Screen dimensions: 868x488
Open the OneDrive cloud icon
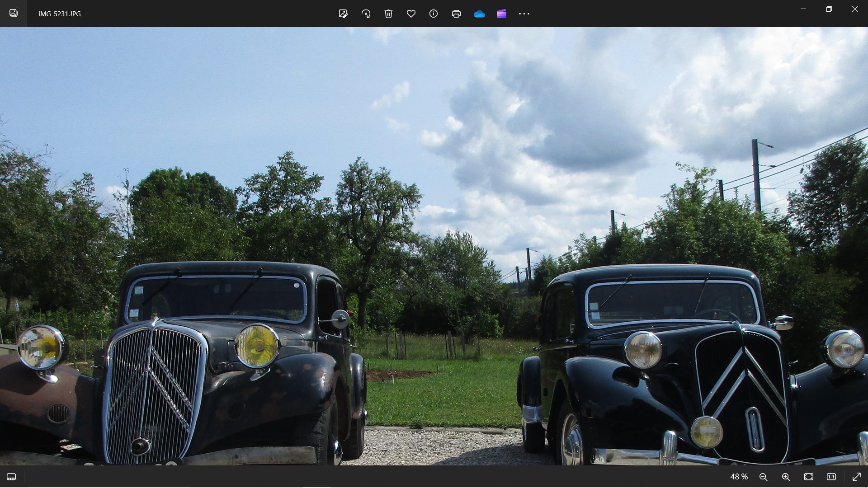tap(479, 14)
